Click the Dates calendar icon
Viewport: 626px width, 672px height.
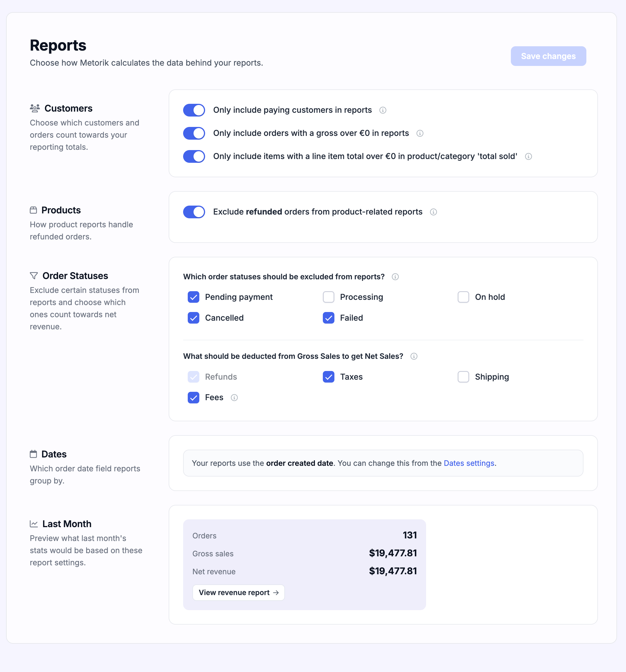point(33,454)
